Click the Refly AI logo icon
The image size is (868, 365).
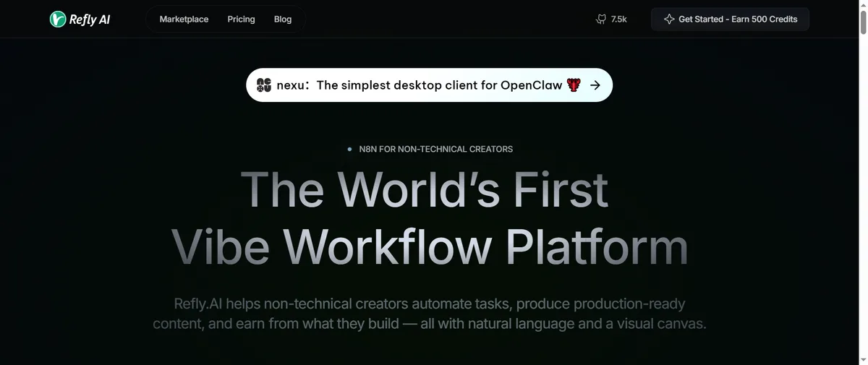pyautogui.click(x=58, y=20)
